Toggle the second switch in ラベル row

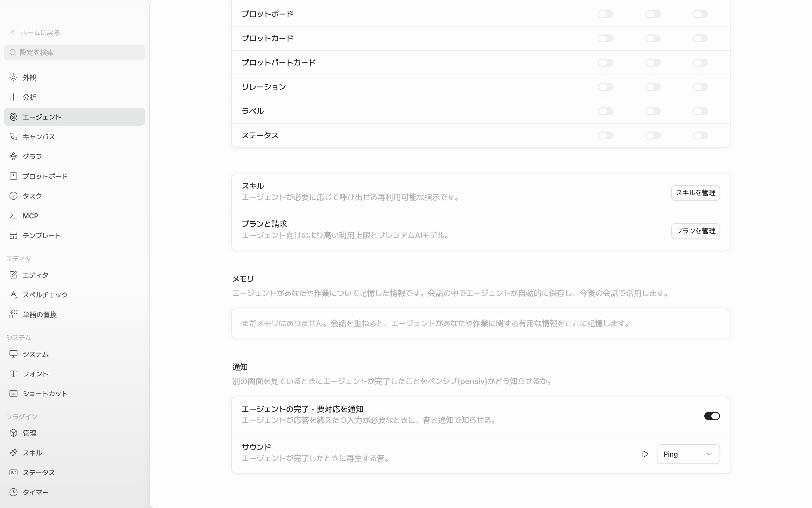coord(653,111)
